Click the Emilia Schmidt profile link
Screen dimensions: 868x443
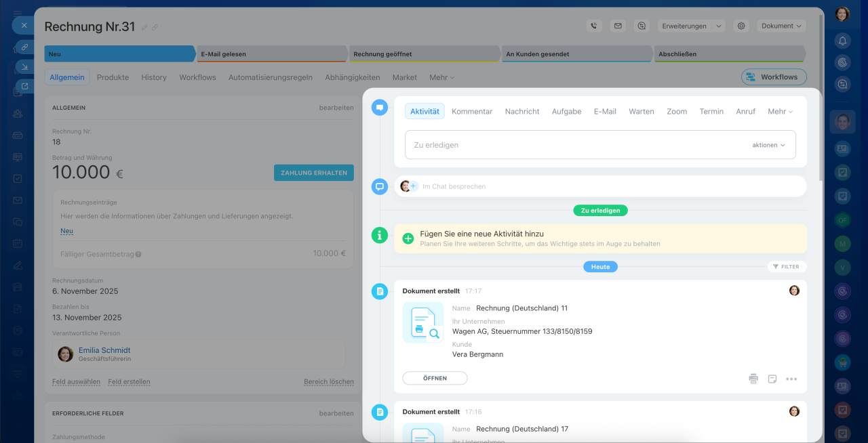[104, 350]
